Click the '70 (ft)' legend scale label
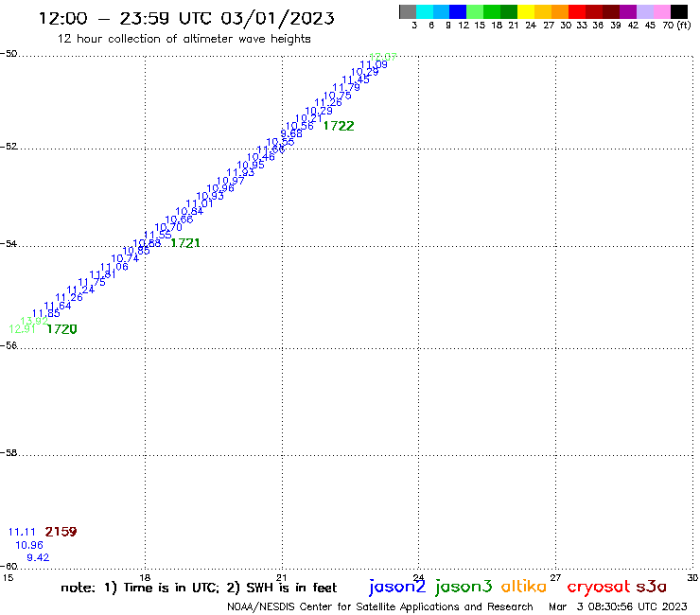 676,25
